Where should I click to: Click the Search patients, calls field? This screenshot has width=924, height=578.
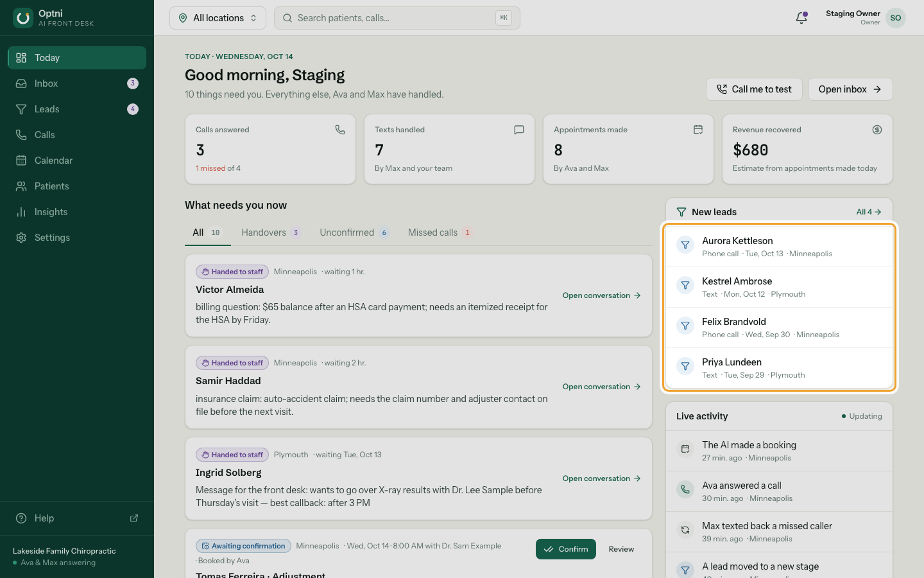pos(397,18)
